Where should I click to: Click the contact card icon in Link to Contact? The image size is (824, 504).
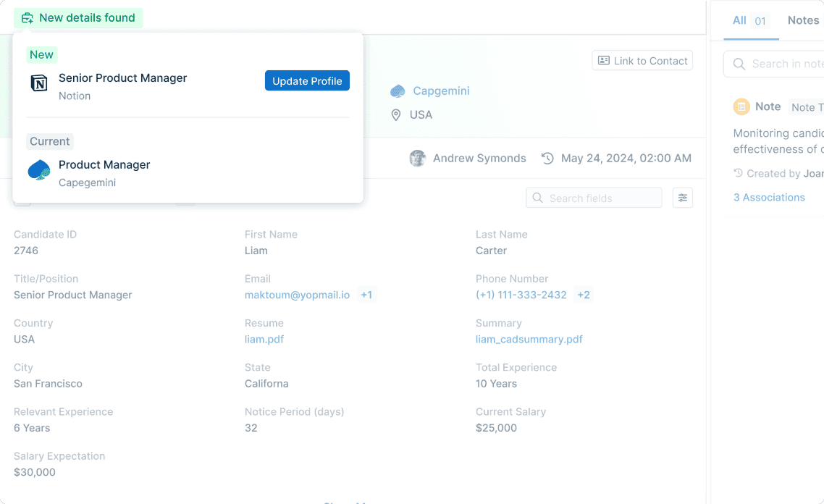click(x=605, y=60)
